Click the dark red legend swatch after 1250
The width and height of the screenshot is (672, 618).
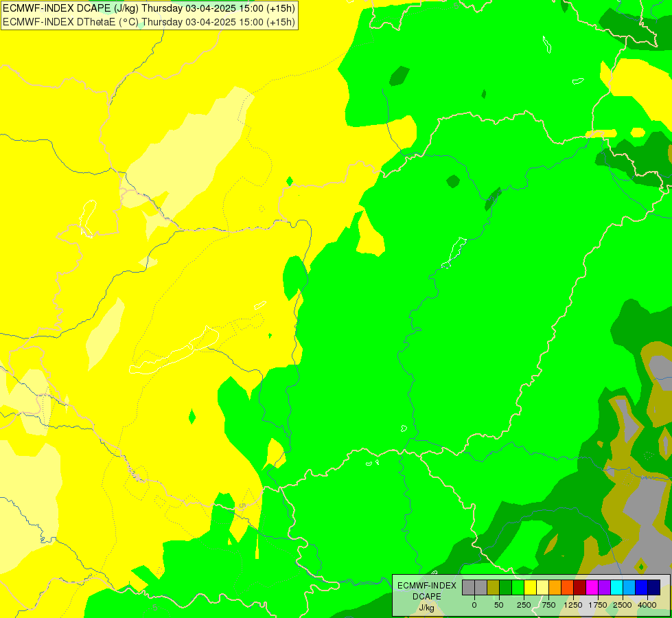pyautogui.click(x=579, y=587)
